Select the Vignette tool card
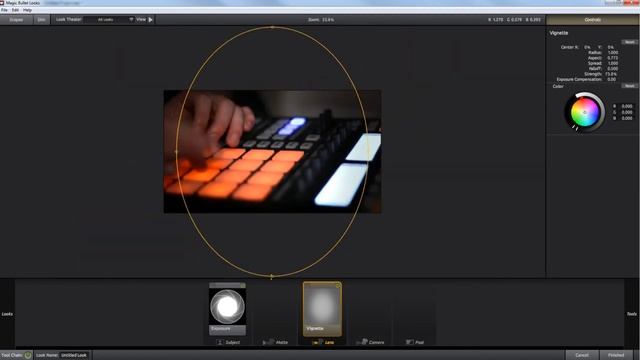 (322, 309)
